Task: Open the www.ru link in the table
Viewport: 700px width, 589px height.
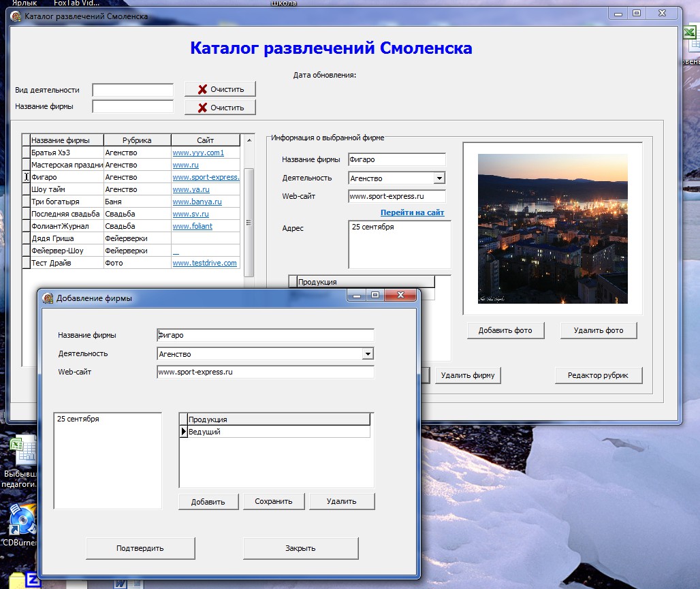Action: point(185,165)
